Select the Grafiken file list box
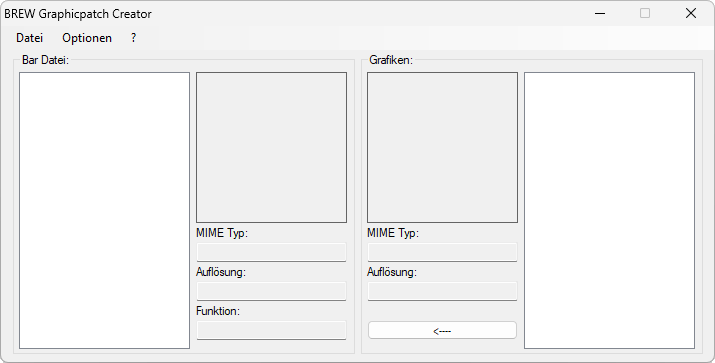This screenshot has width=715, height=363. [x=609, y=210]
